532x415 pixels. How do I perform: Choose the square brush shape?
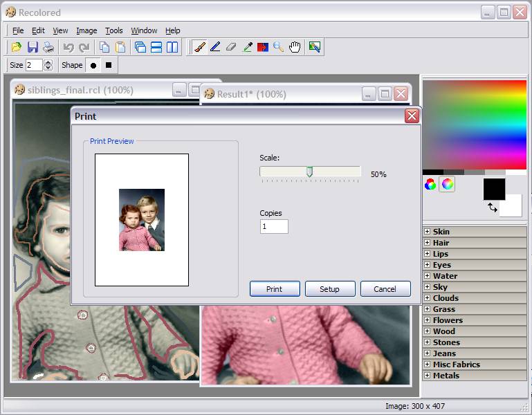109,65
